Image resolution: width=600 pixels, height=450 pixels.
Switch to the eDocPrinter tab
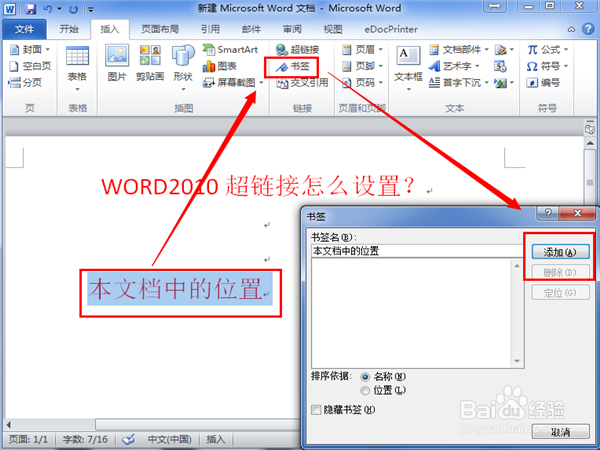[x=391, y=29]
